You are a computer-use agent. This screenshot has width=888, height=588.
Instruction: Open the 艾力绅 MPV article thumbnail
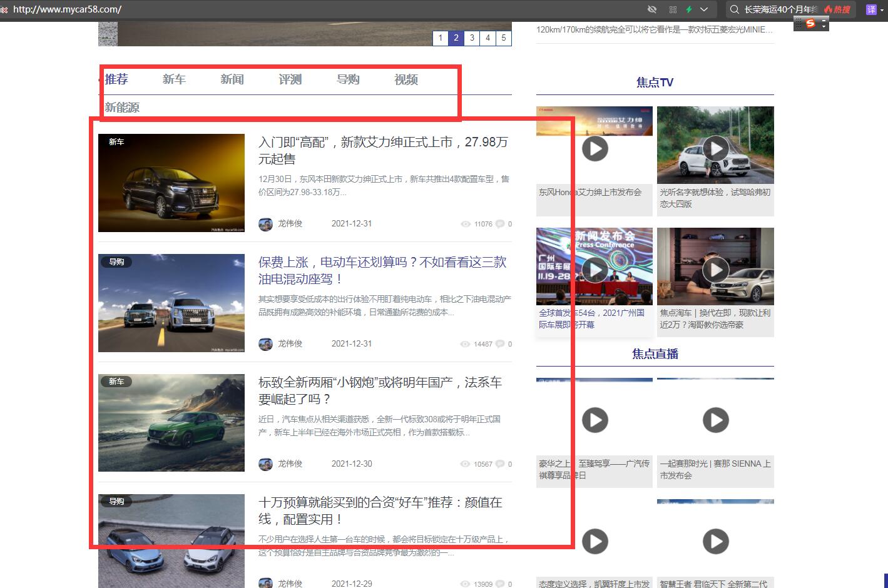pyautogui.click(x=171, y=183)
